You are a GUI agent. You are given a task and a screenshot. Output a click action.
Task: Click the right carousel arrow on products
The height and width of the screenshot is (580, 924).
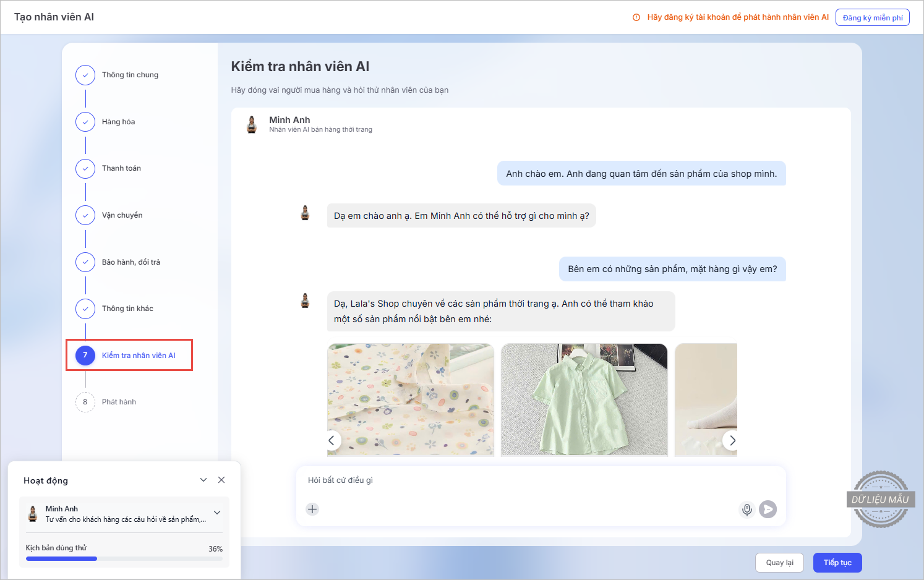coord(732,441)
